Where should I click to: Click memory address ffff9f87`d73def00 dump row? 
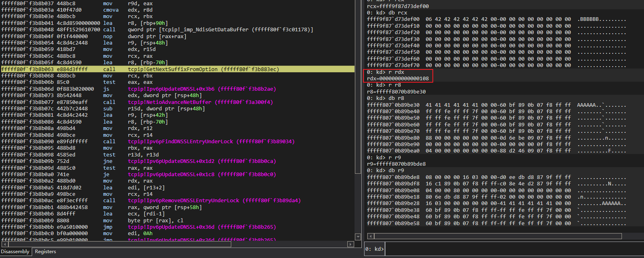(x=497, y=19)
